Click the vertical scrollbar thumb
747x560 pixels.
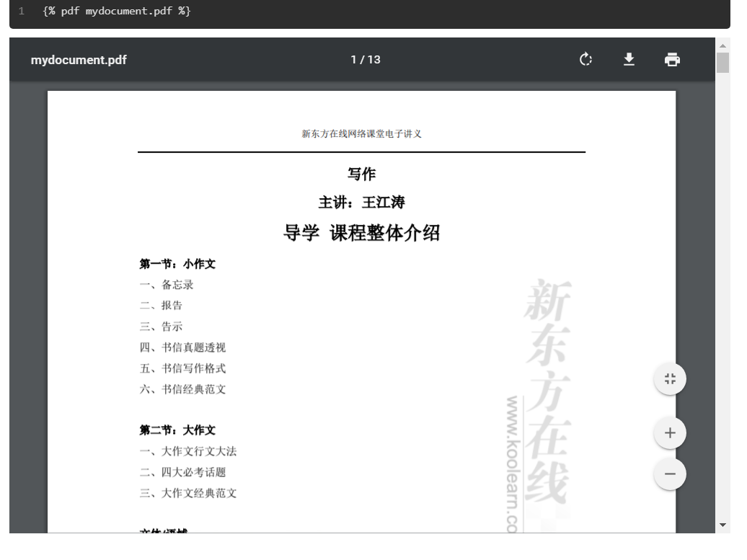click(x=722, y=63)
